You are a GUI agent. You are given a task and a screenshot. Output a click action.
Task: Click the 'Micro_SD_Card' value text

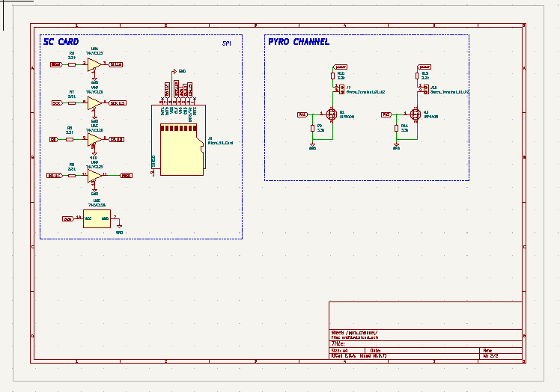220,143
